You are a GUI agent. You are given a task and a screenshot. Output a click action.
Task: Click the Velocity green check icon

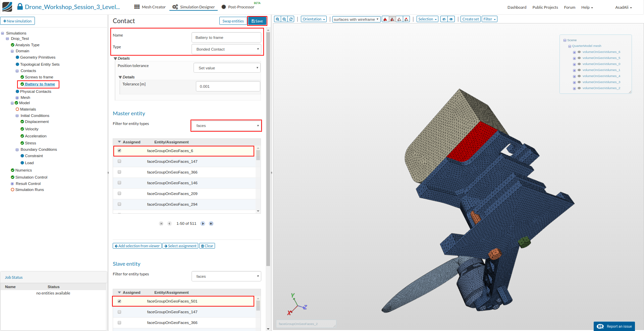(x=22, y=129)
